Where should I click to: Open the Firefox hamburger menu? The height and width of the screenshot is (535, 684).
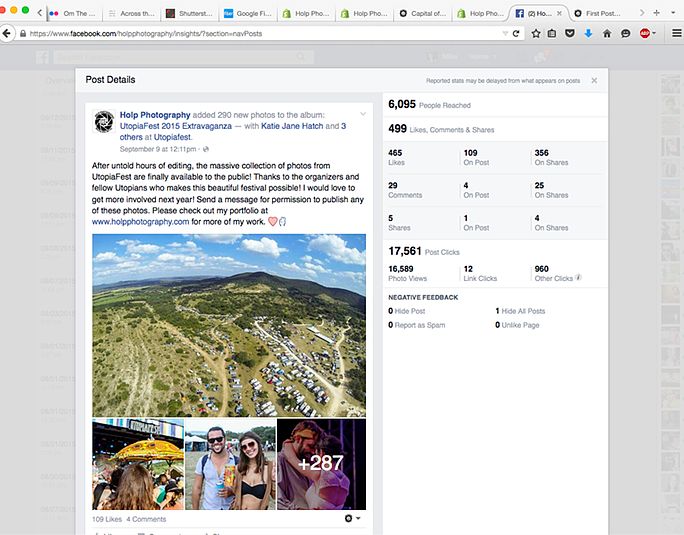pos(677,33)
